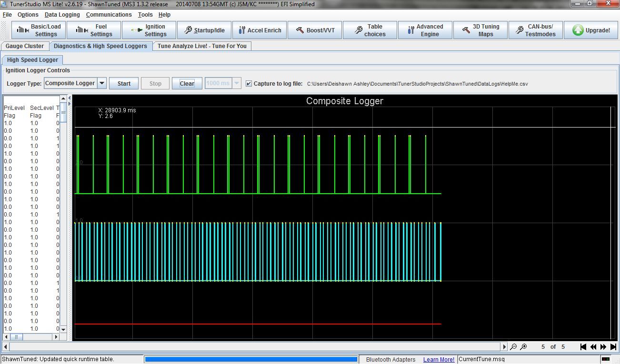Click the green Upgrade! button
Viewport: 620px width, 364px height.
591,30
